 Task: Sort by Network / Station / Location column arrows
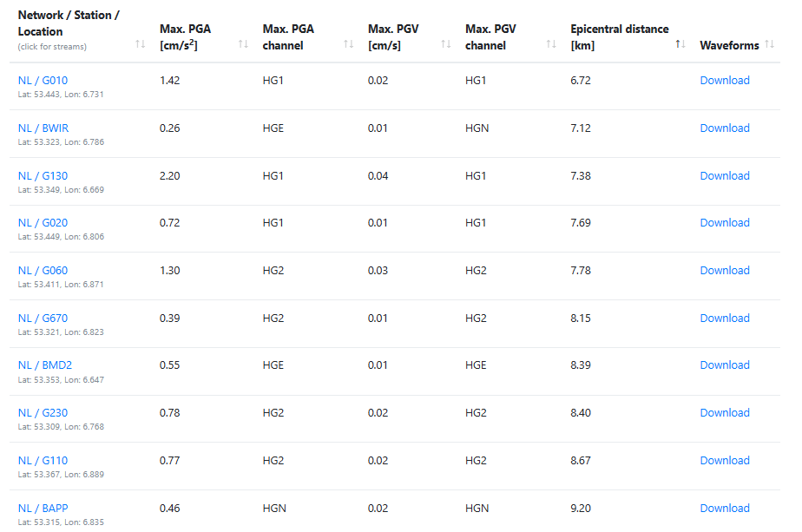click(141, 44)
